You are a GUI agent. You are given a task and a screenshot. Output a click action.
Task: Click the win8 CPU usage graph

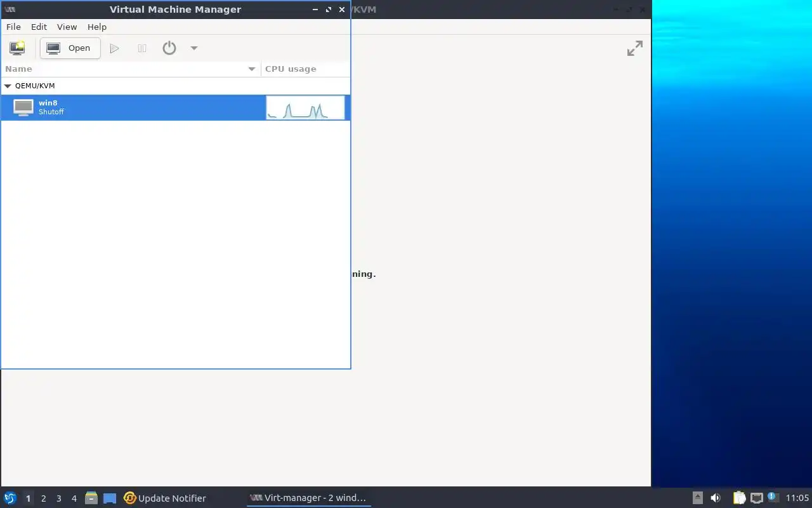click(x=305, y=108)
